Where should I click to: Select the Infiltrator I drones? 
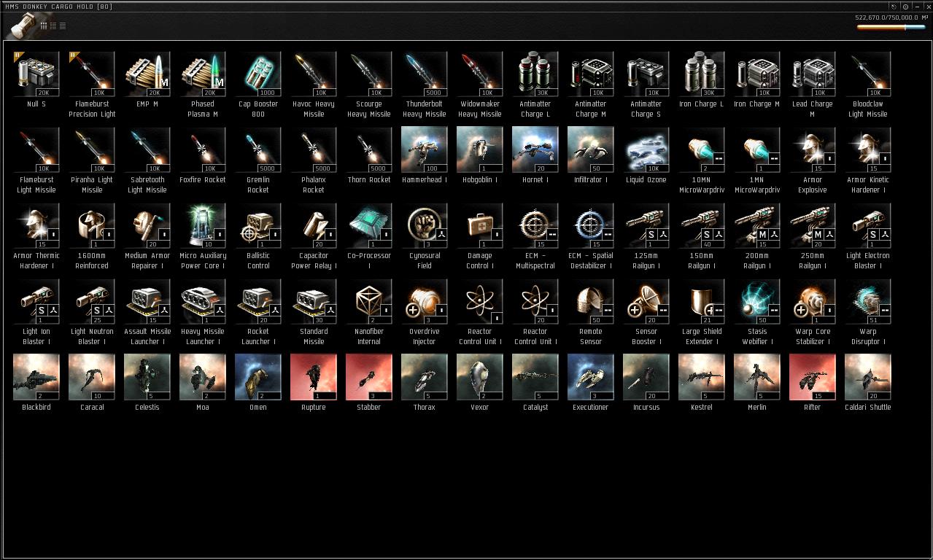pyautogui.click(x=591, y=149)
